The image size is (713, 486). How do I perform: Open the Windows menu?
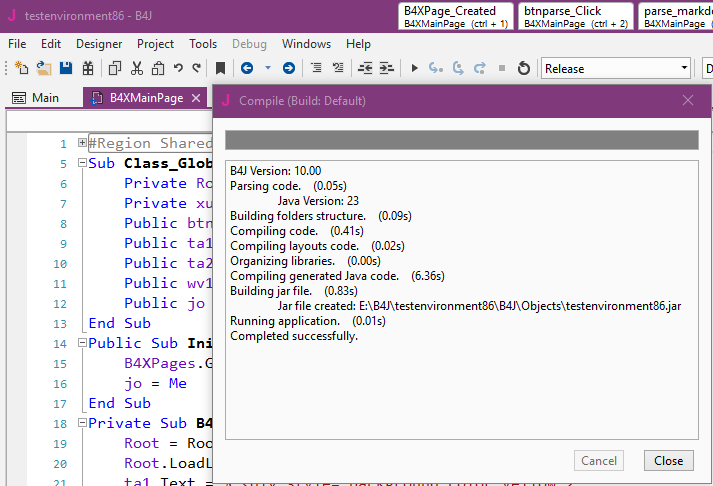pyautogui.click(x=306, y=44)
